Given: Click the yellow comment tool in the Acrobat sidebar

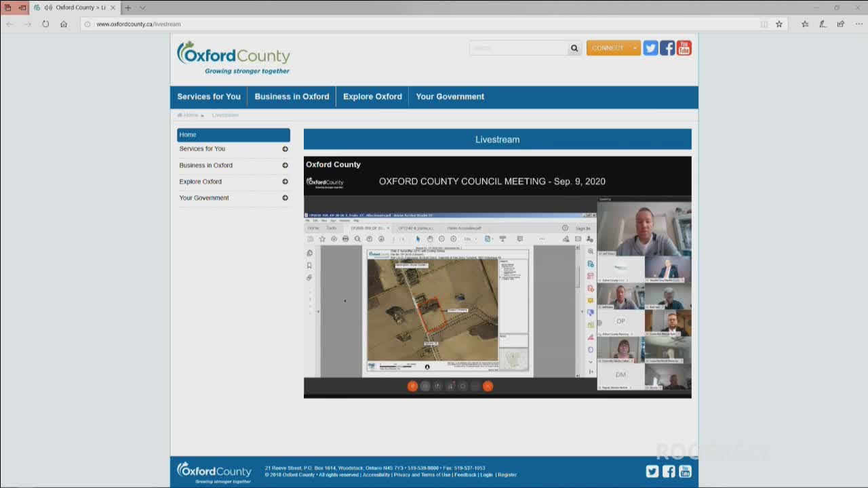Looking at the screenshot, I should [x=591, y=300].
